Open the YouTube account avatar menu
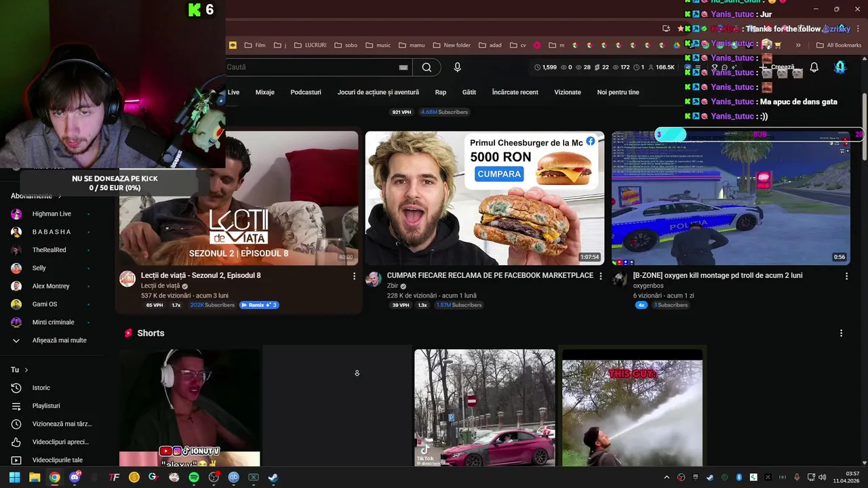868x488 pixels. point(840,67)
